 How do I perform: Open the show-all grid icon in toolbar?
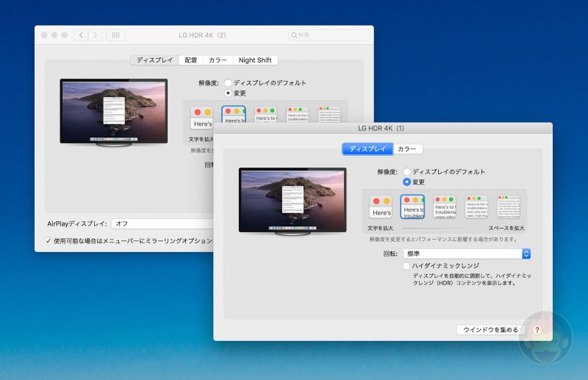click(x=115, y=35)
